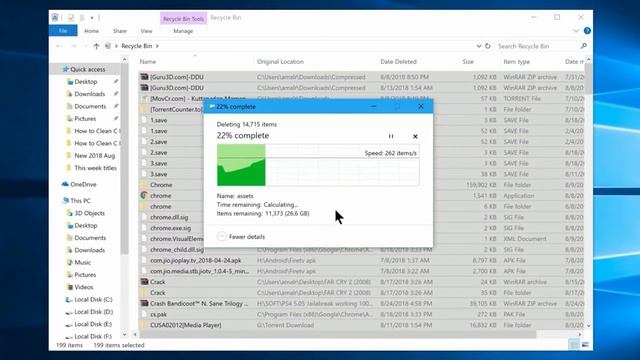640x360 pixels.
Task: Open Explorer help question mark icon
Action: pos(587,31)
